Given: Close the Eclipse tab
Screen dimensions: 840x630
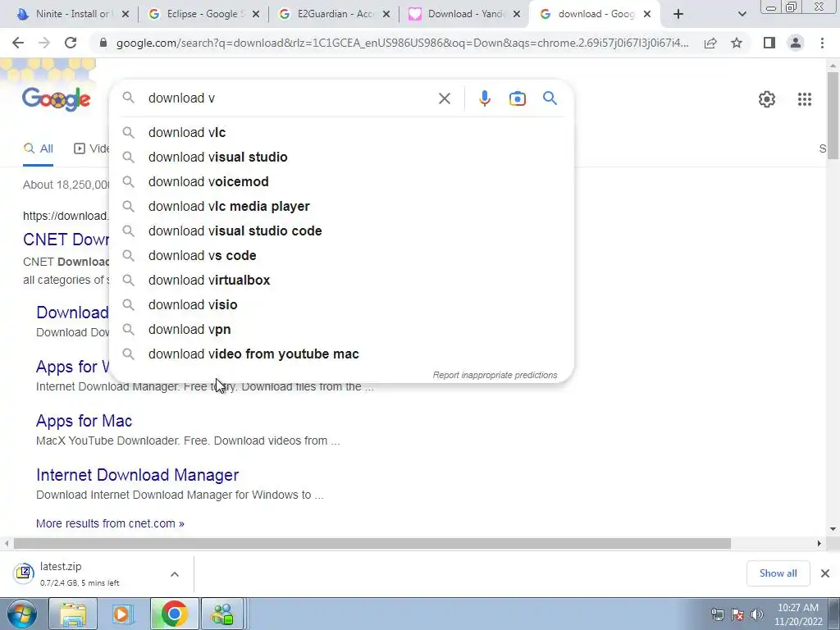Looking at the screenshot, I should (256, 15).
